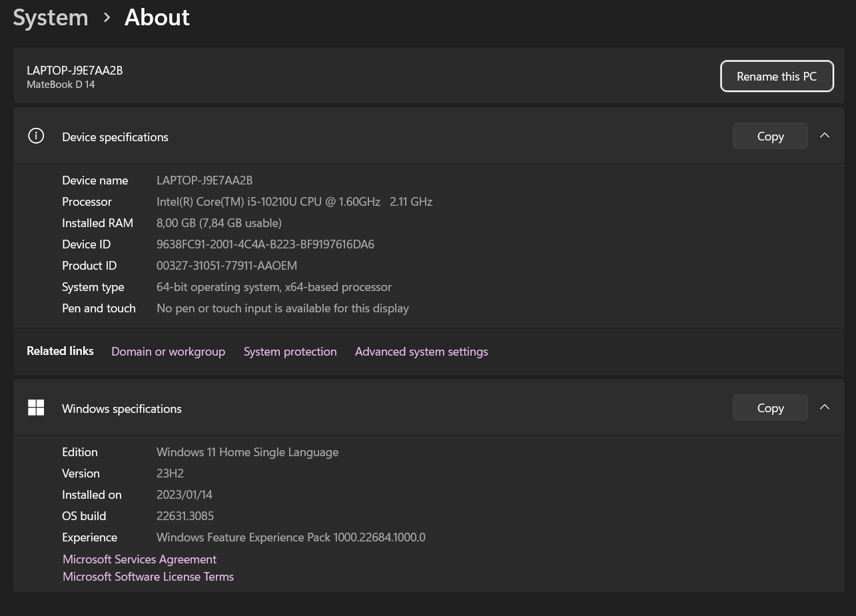
Task: Open the Microsoft Services Agreement
Action: tap(139, 559)
